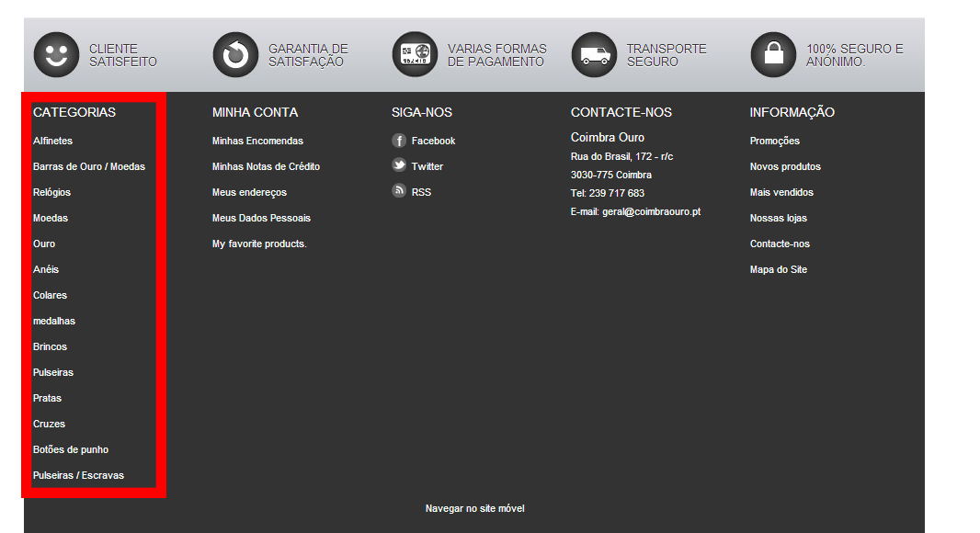Screen dimensions: 980x533
Task: Select the Pulseiras category link
Action: tap(53, 372)
